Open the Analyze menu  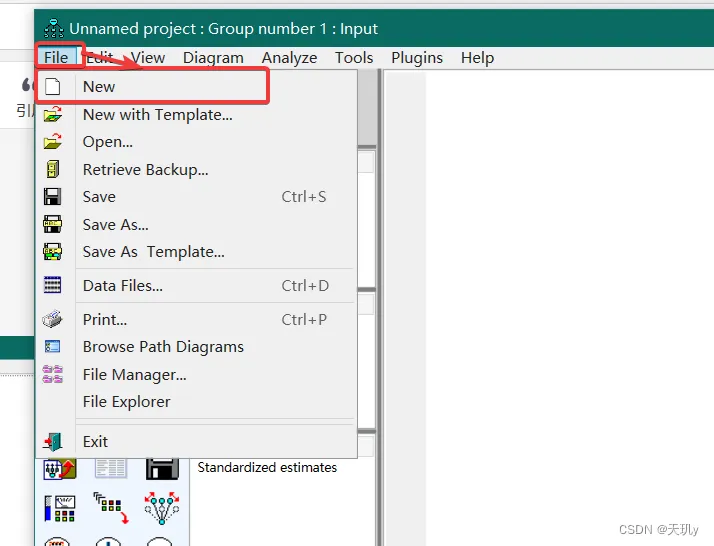click(289, 58)
